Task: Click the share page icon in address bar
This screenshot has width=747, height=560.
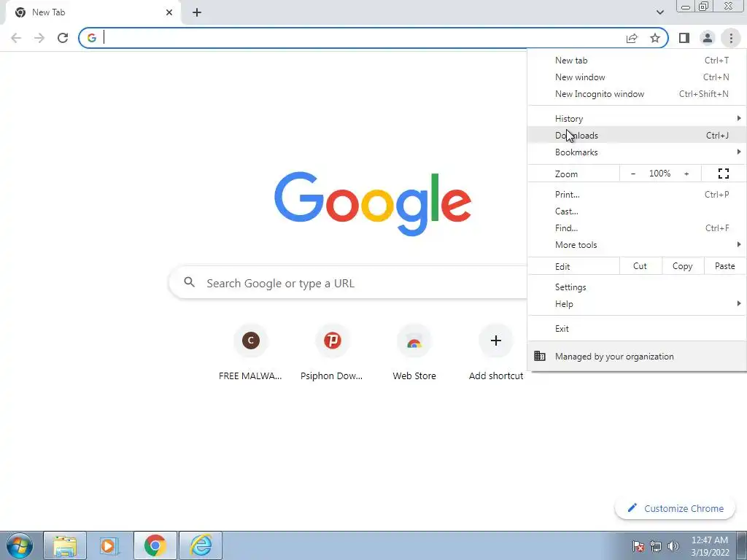Action: click(x=632, y=38)
